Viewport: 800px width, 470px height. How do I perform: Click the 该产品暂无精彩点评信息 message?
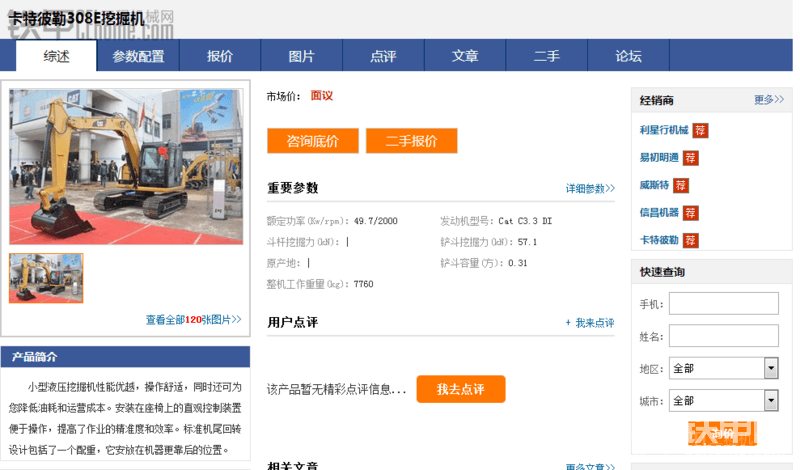[x=336, y=390]
